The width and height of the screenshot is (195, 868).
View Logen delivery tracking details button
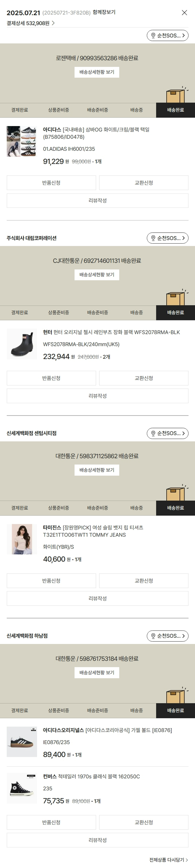click(x=97, y=72)
